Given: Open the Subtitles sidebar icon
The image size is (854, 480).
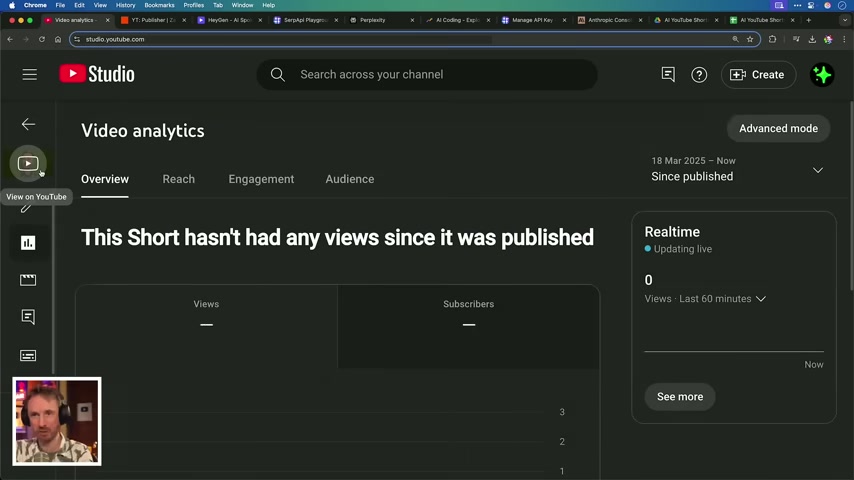Looking at the screenshot, I should [28, 355].
